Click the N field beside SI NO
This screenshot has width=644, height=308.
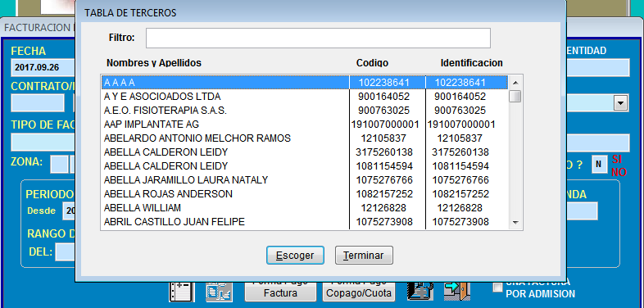599,164
